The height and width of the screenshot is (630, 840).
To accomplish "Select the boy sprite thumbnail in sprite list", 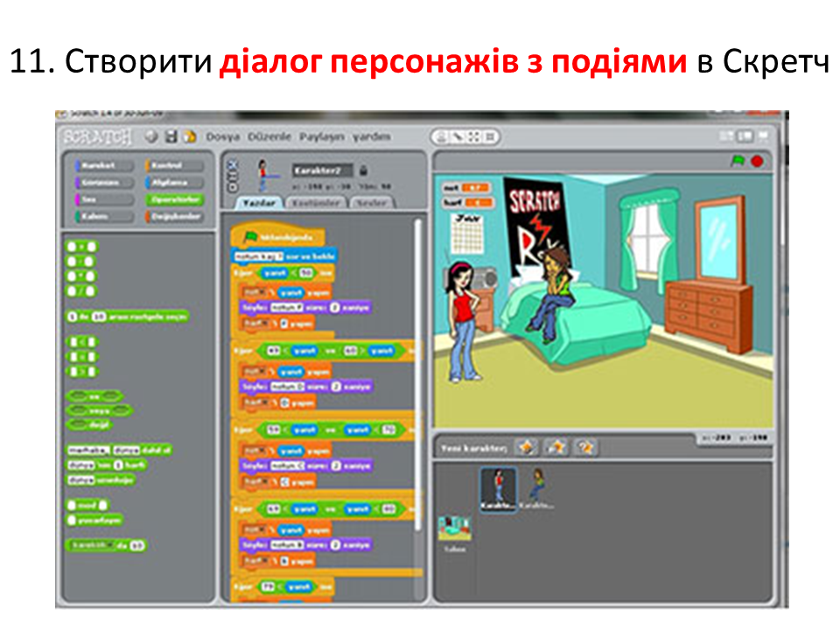I will point(536,488).
